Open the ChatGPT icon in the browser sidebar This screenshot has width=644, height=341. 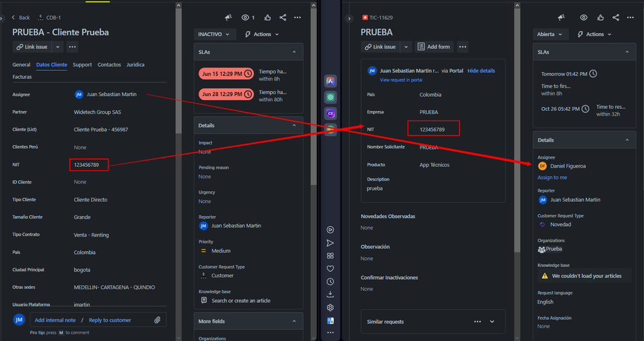330,97
